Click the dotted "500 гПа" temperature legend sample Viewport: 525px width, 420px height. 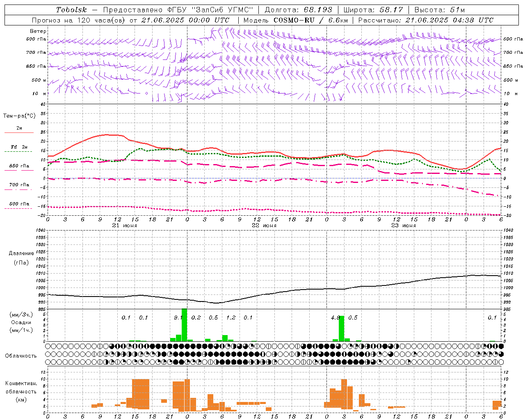19,208
